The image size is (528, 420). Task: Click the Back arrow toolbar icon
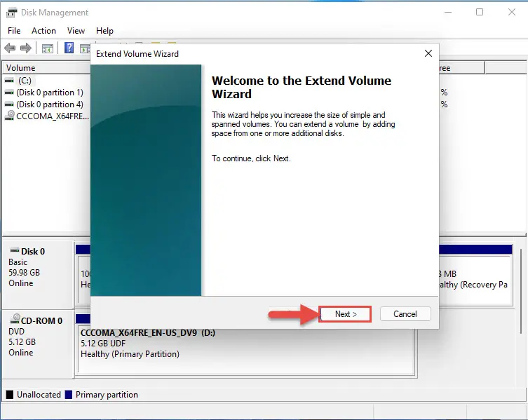click(x=10, y=48)
